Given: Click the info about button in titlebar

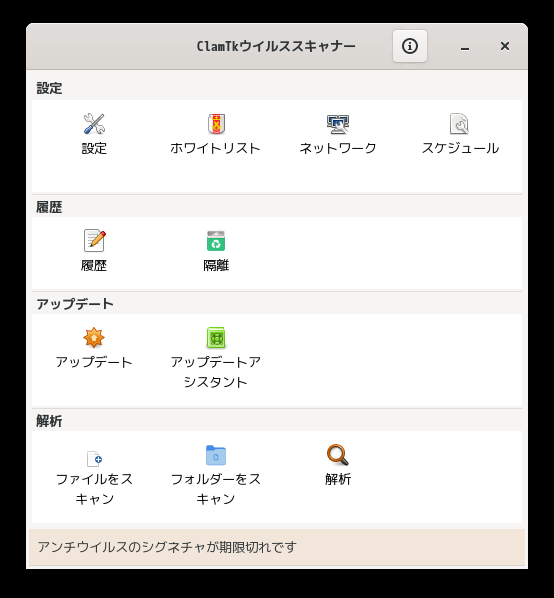Looking at the screenshot, I should pyautogui.click(x=410, y=46).
